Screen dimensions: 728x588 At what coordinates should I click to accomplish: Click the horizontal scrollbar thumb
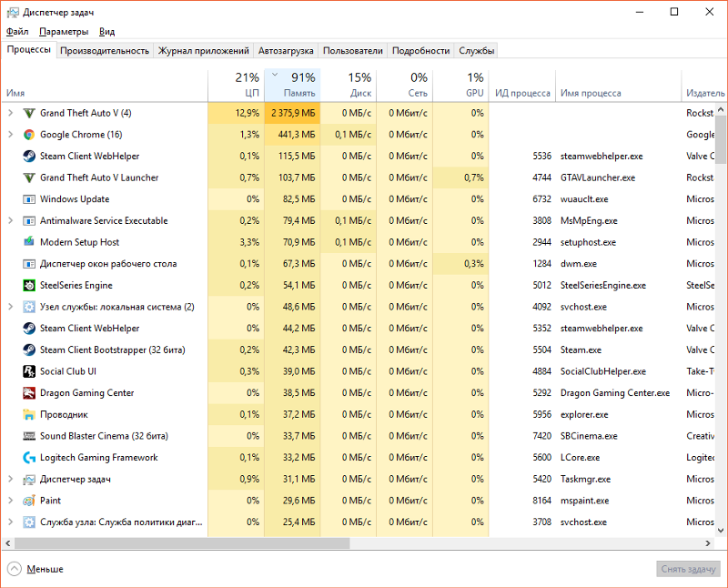[181, 543]
